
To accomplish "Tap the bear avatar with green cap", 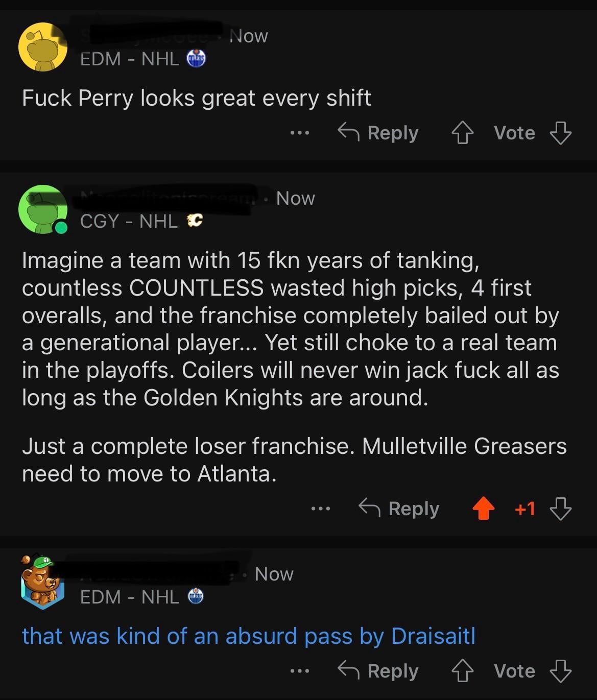I will point(42,581).
